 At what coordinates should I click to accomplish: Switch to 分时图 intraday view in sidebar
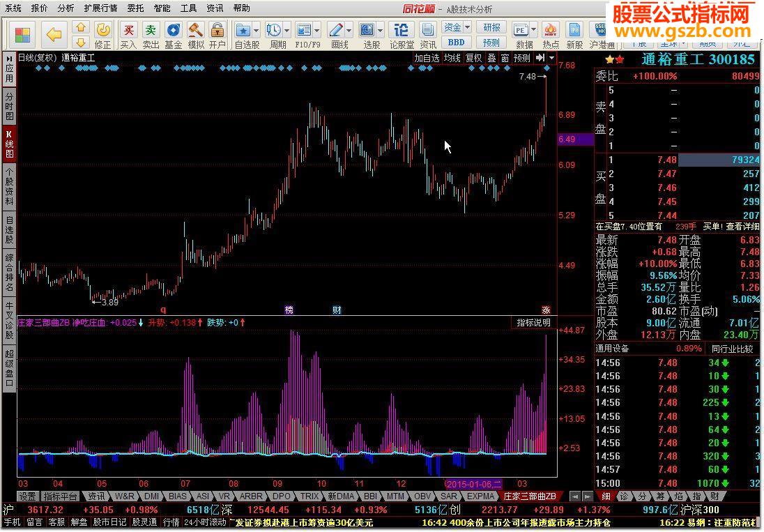(x=9, y=106)
